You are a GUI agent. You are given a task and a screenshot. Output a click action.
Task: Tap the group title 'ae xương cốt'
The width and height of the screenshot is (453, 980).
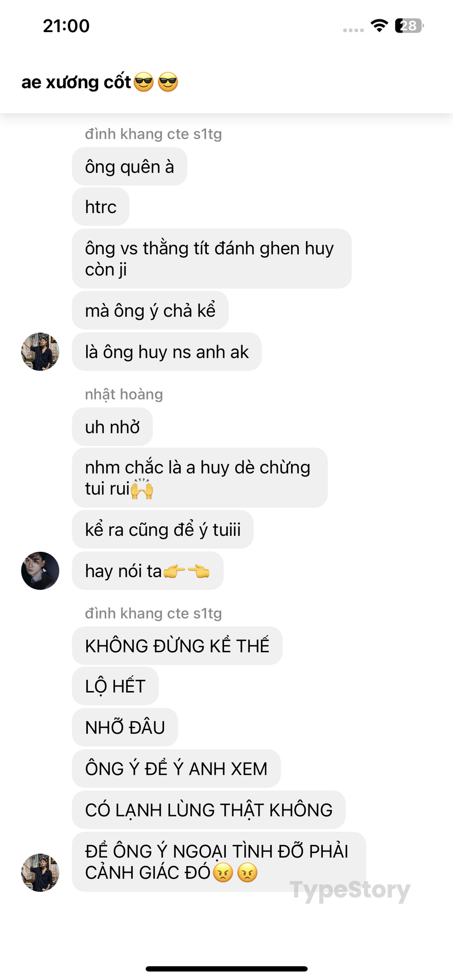[77, 82]
